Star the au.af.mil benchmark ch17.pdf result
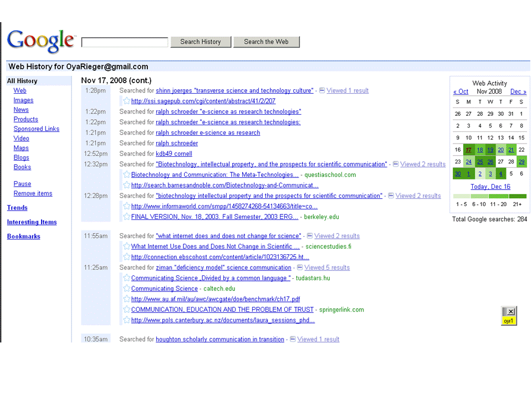Screen dimensions: 532x399 coord(126,299)
